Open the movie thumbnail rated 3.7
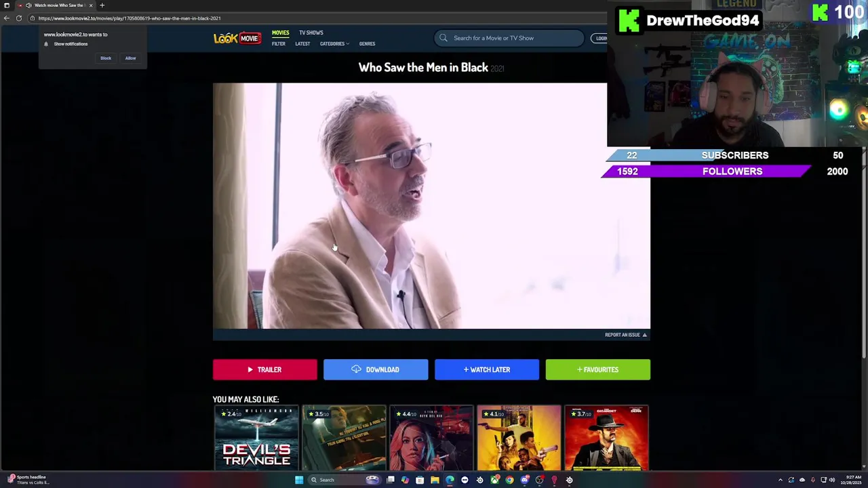 [606, 438]
